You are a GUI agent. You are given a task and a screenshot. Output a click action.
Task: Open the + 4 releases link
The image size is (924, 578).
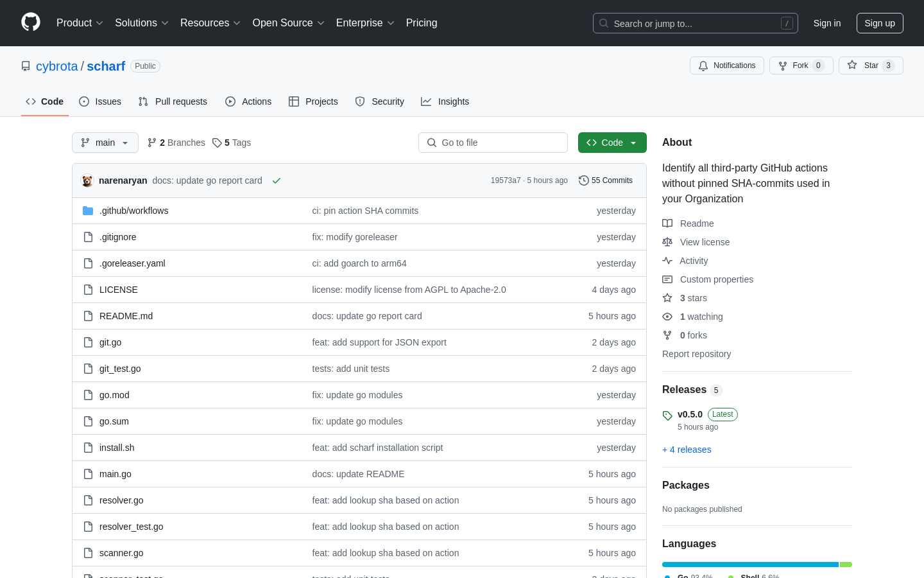pos(687,450)
